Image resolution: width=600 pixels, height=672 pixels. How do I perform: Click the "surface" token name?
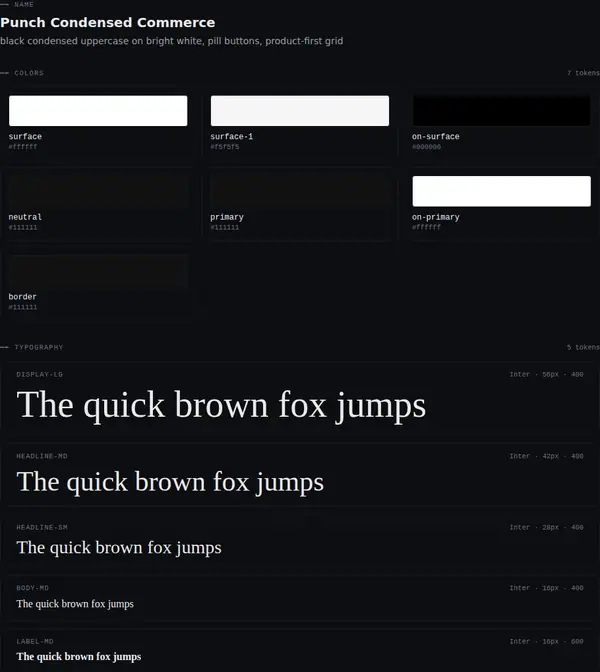(25, 136)
